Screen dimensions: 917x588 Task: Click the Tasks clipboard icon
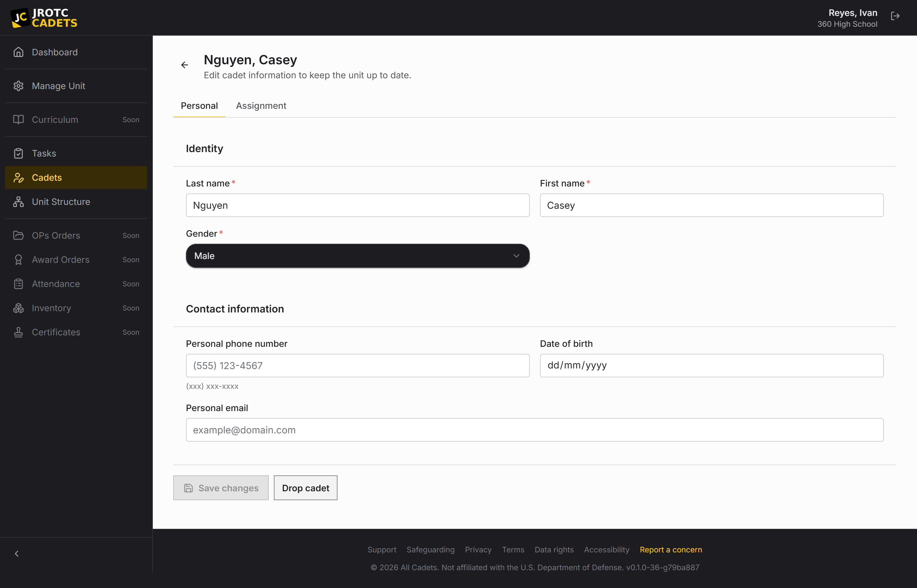click(18, 153)
